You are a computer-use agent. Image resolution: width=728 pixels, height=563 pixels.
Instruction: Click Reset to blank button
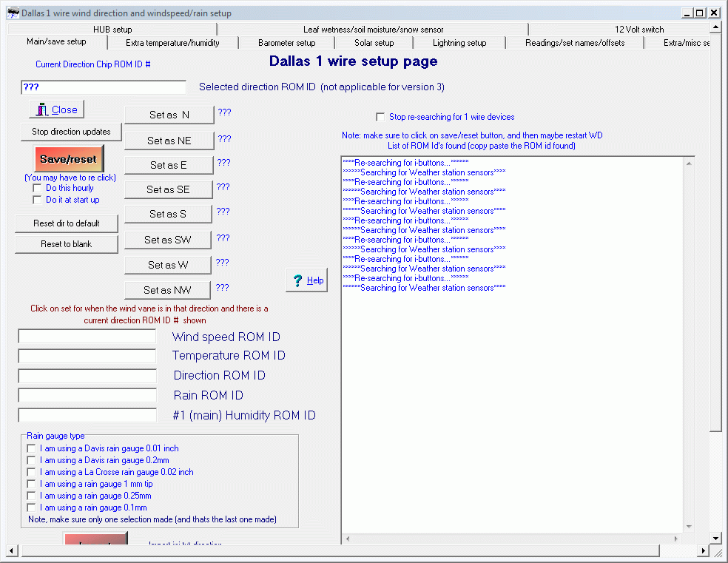pyautogui.click(x=67, y=244)
